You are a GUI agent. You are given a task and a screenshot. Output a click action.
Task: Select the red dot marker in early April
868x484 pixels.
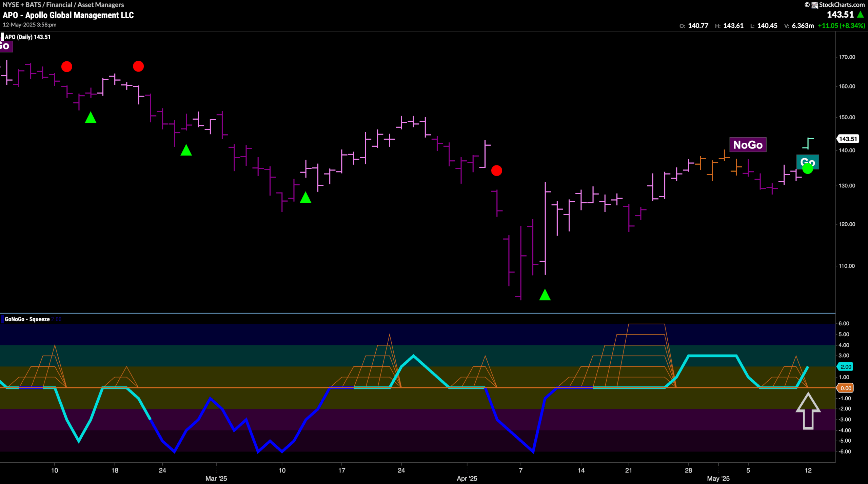(497, 170)
